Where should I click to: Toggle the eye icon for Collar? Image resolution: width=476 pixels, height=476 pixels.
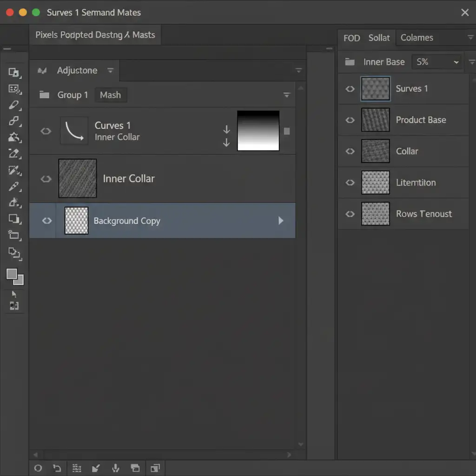point(350,152)
